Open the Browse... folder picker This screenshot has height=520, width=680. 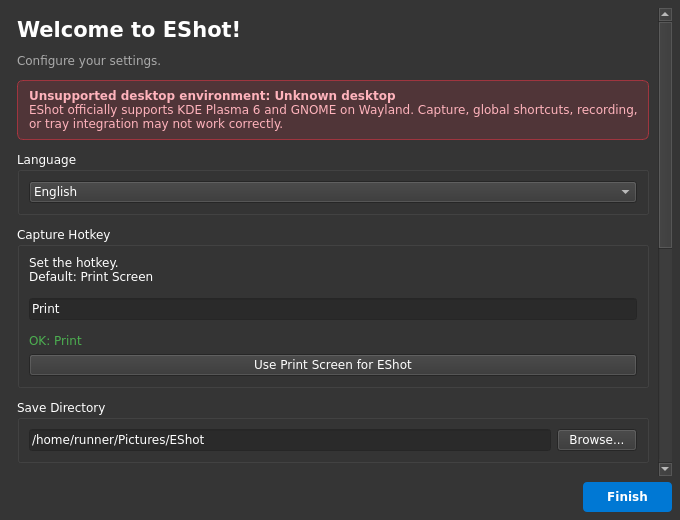597,440
